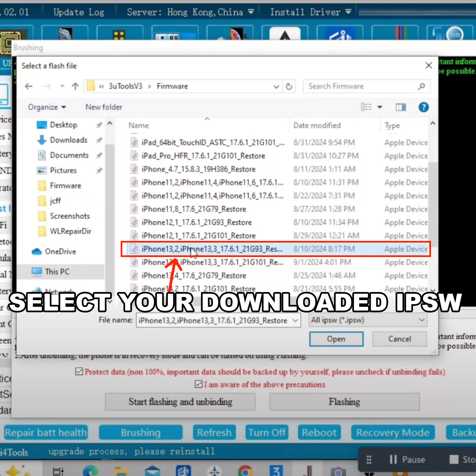Screen dimensions: 476x476
Task: Click the Chrome icon in taskbar
Action: [x=245, y=471]
